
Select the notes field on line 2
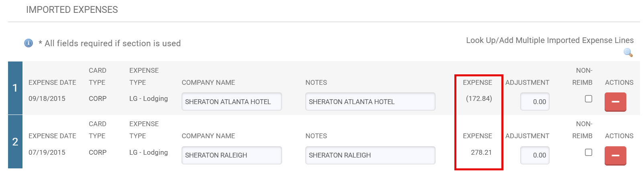tap(370, 156)
